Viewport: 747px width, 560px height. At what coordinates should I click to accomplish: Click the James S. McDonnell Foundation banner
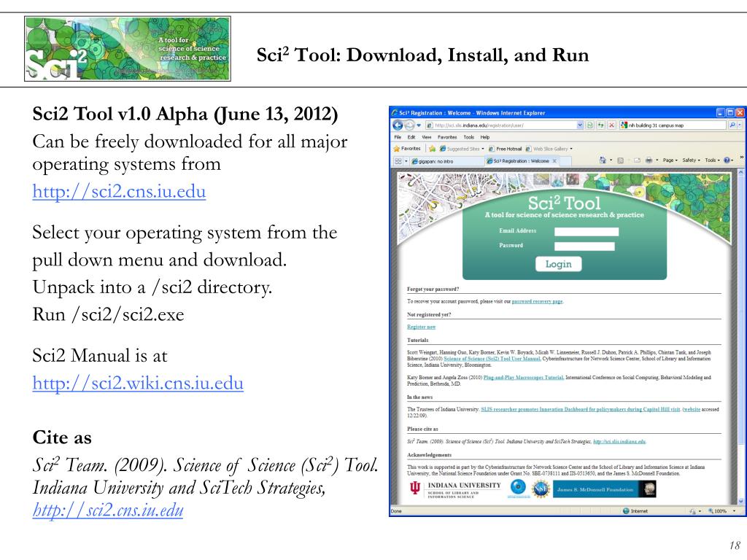click(604, 489)
